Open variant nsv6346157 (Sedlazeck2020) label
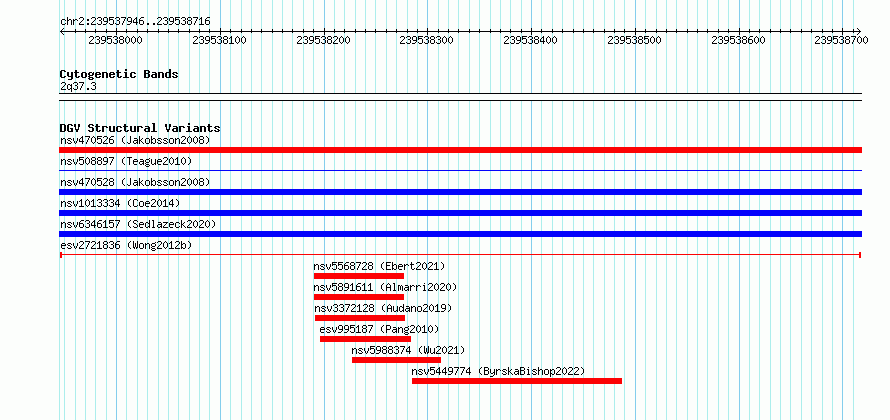Screen dimensions: 890x420 tap(138, 224)
